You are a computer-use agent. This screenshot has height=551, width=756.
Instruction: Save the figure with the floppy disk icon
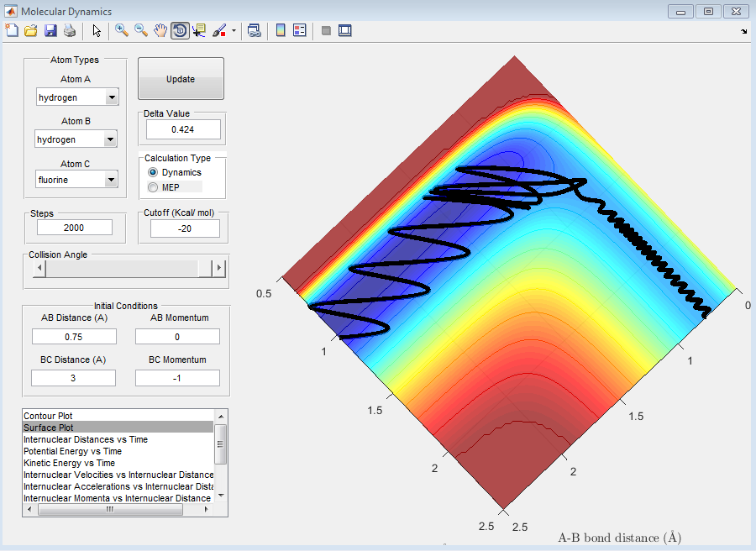click(x=50, y=31)
